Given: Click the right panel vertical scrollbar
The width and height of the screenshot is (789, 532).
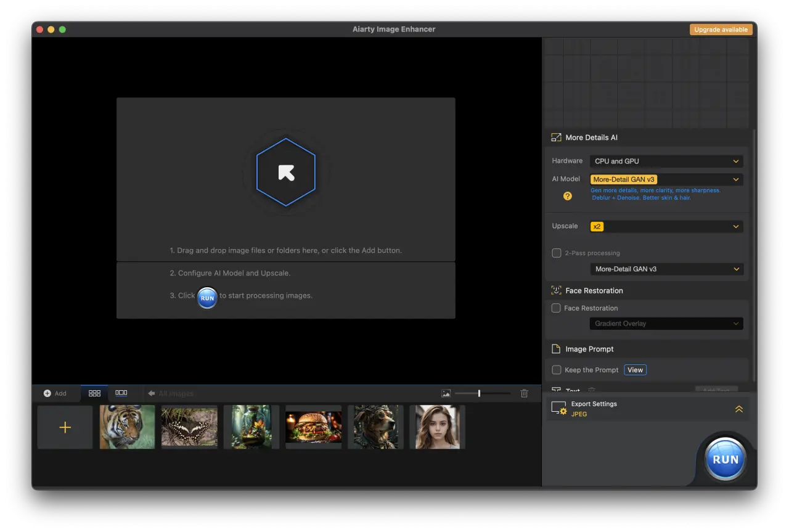Looking at the screenshot, I should (x=754, y=256).
